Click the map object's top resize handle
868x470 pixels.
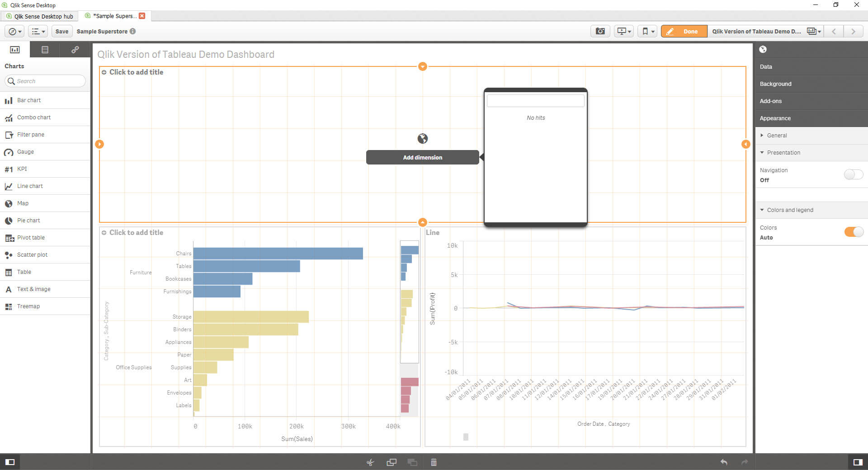[422, 66]
